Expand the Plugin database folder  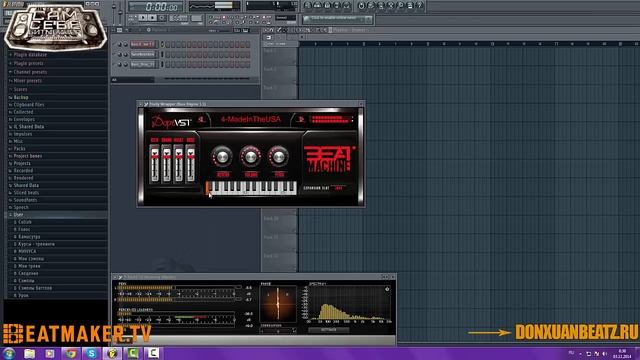(30, 54)
